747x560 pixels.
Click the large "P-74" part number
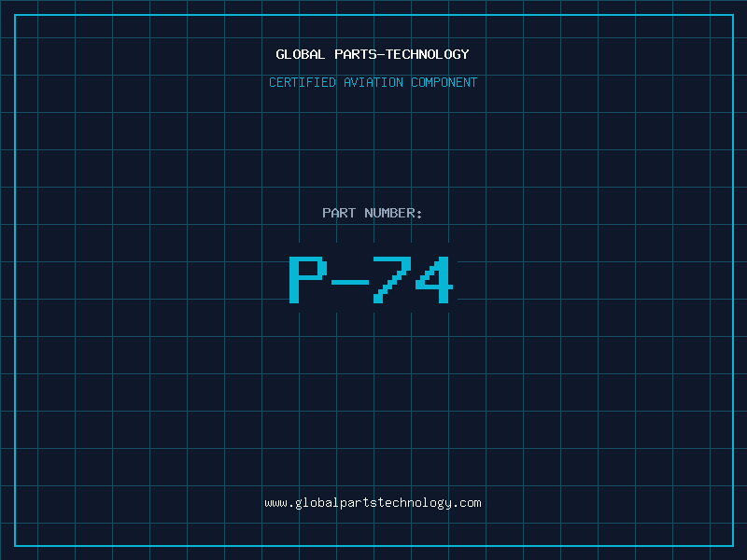[371, 279]
